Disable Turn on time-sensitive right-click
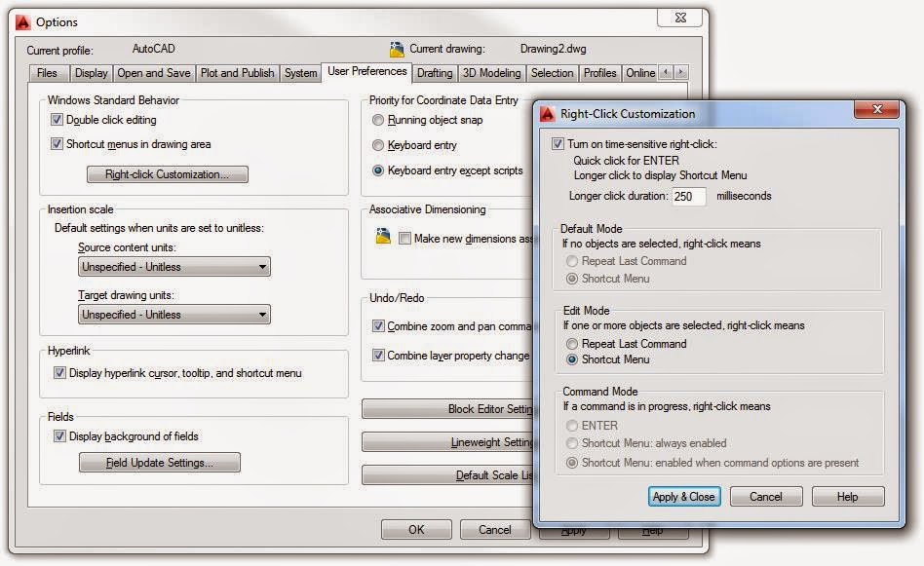Screen dimensions: 924x566 coord(558,144)
